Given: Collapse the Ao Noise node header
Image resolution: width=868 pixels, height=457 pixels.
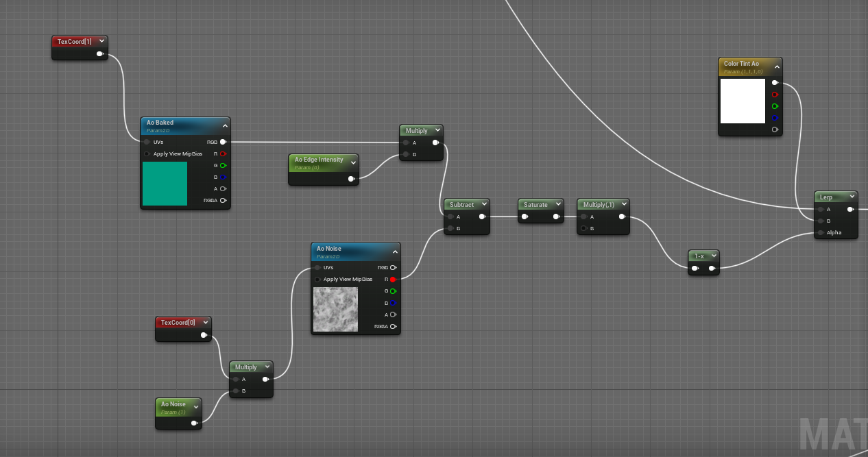Looking at the screenshot, I should [x=394, y=251].
